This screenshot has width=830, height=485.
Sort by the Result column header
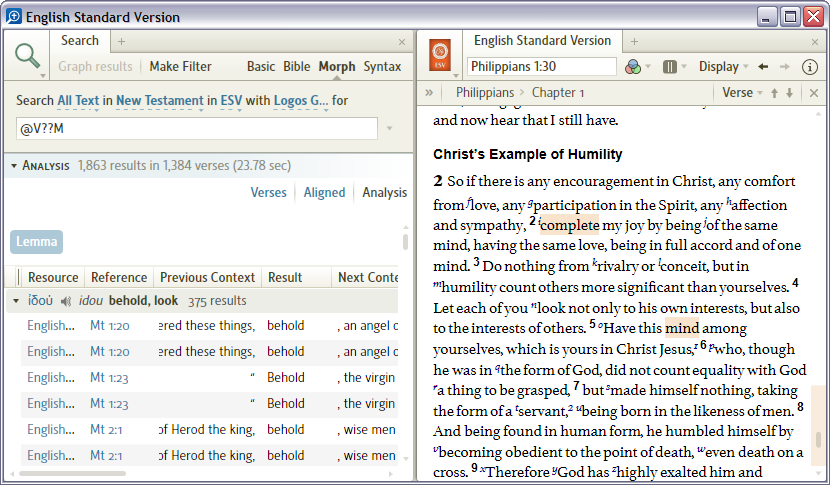296,277
